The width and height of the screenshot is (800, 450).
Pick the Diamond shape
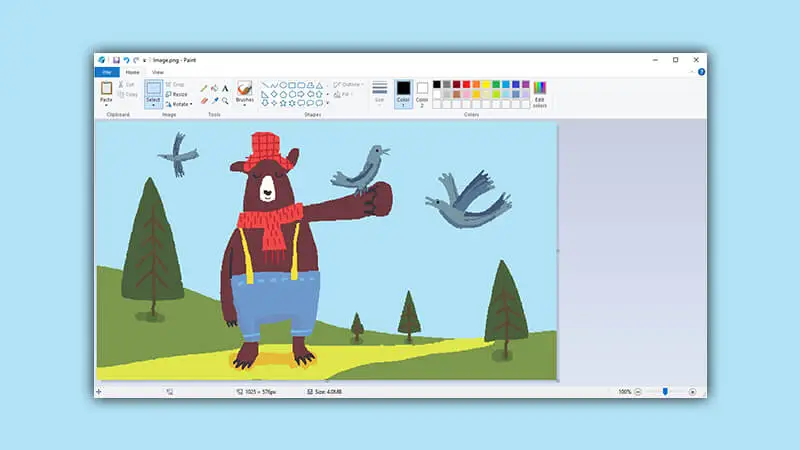point(274,94)
